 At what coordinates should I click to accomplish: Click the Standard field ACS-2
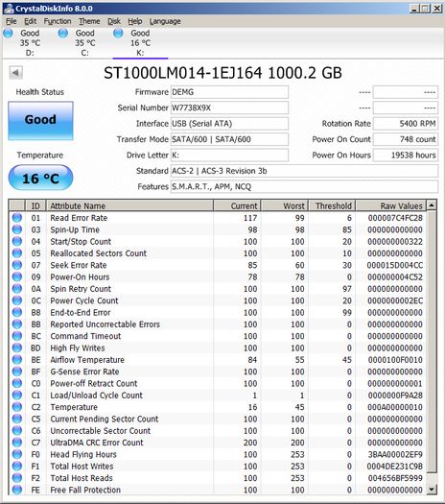click(x=304, y=171)
